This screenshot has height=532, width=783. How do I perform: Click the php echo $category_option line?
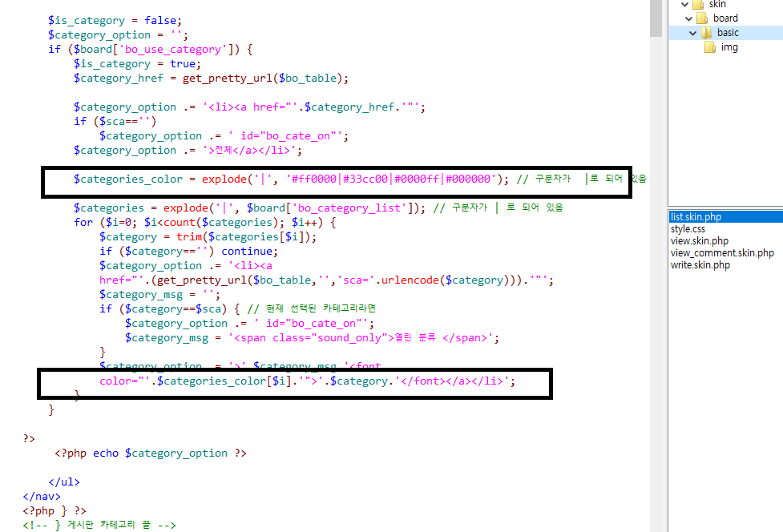[151, 453]
